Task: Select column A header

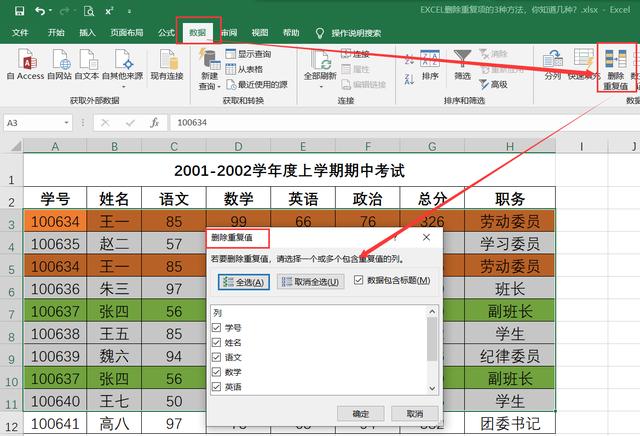Action: pyautogui.click(x=55, y=146)
